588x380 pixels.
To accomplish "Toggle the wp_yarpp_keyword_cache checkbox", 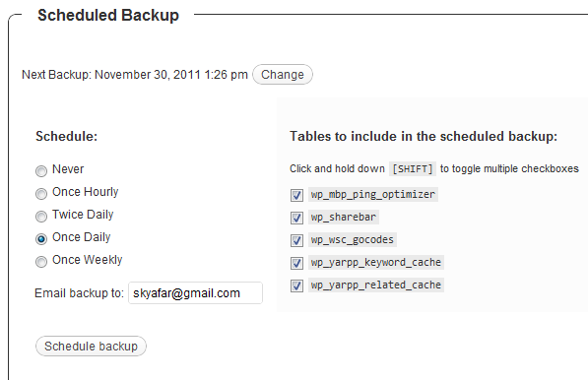I will coord(296,263).
